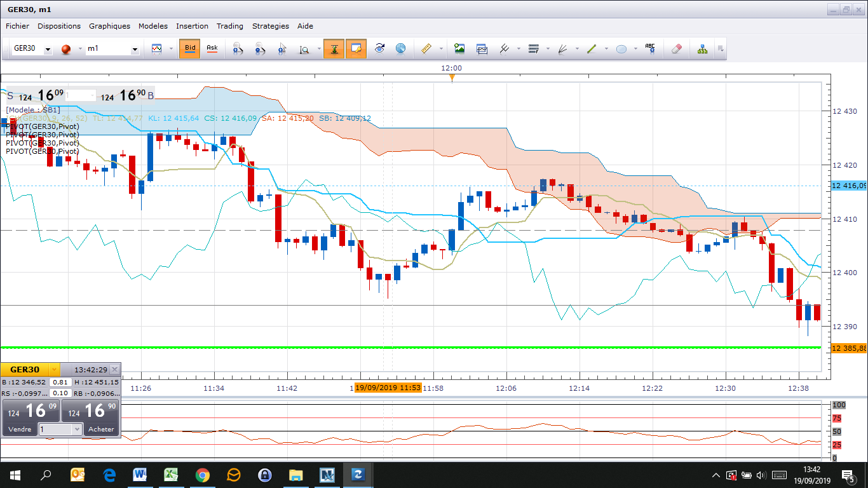Open the Graphiques menu
Viewport: 868px width, 488px height.
pyautogui.click(x=109, y=26)
